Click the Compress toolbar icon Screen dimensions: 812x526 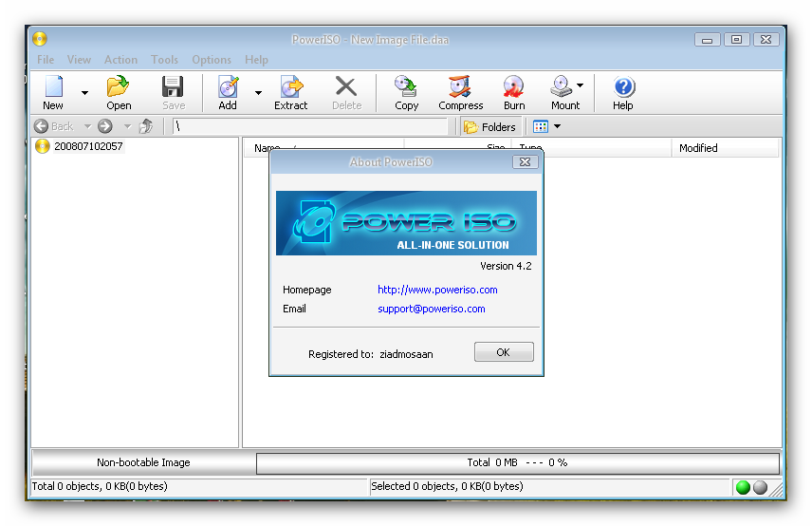[x=460, y=86]
